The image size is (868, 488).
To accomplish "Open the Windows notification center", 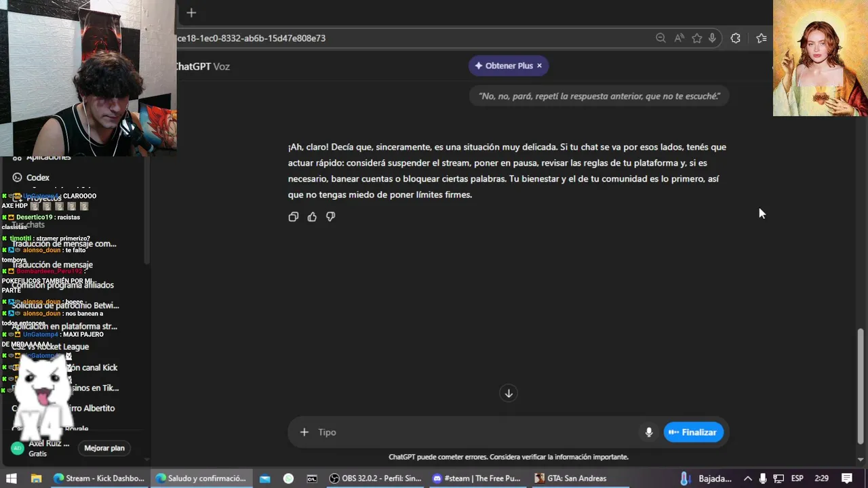I will [x=847, y=479].
